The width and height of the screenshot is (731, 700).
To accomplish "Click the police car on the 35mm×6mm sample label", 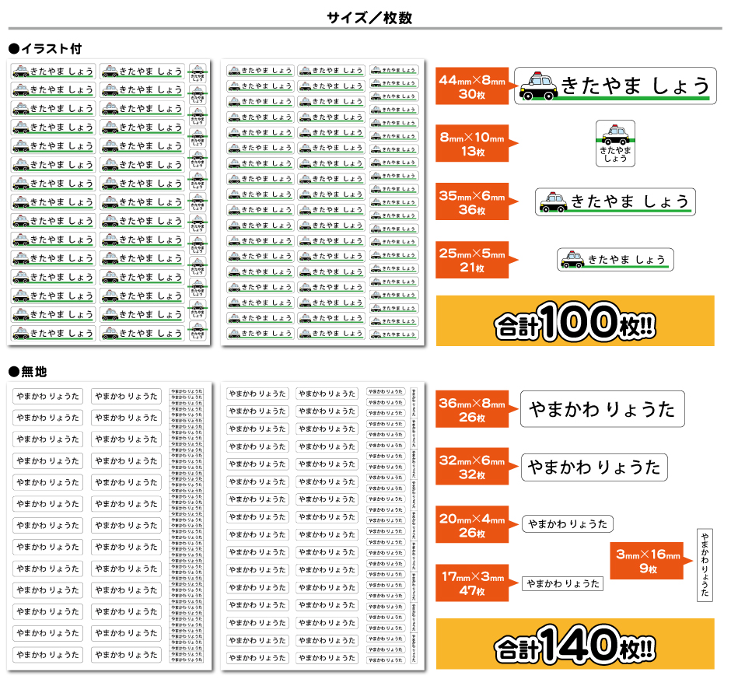I will coord(554,202).
